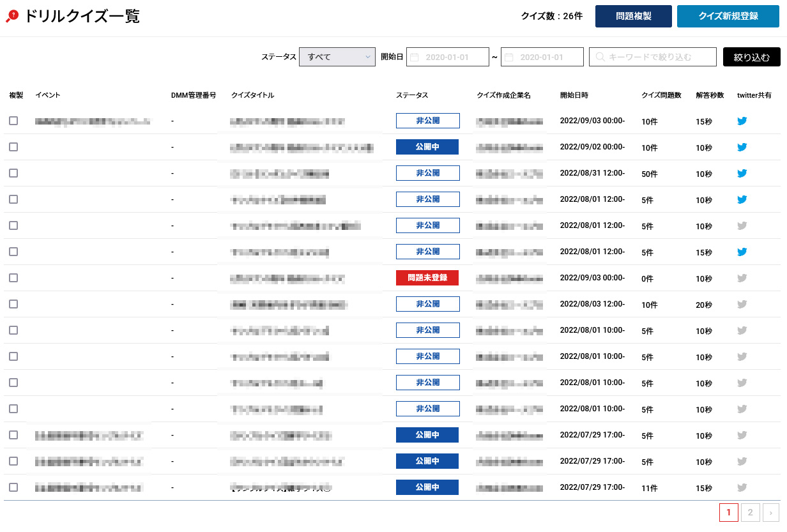Open the ステータス dropdown showing すべて

coord(337,57)
